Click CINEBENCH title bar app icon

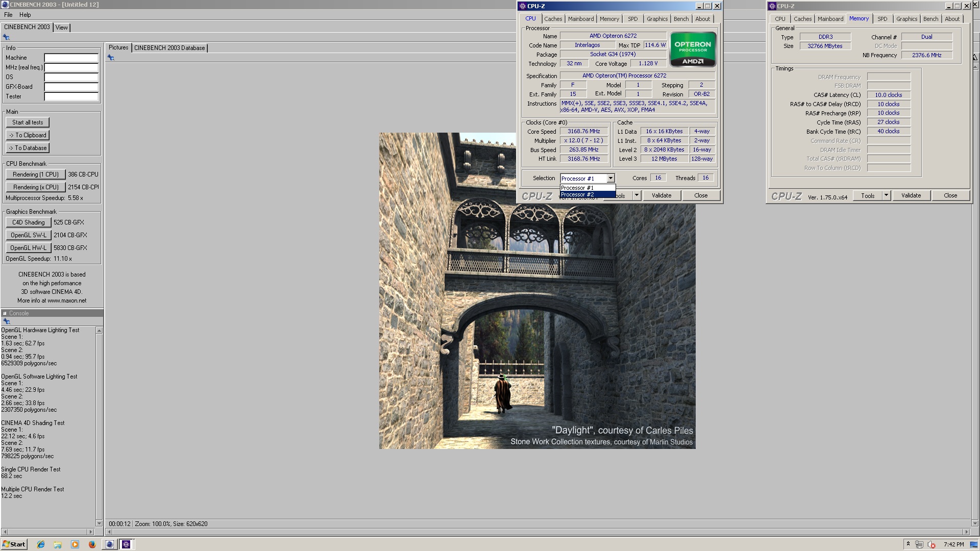[x=5, y=4]
